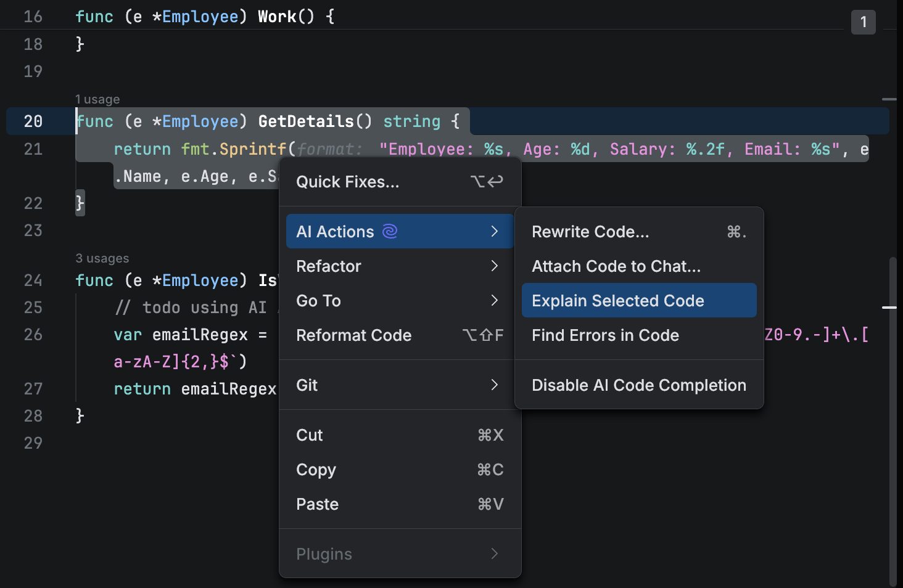Open the "Rewrite Code..." AI action
This screenshot has width=903, height=588.
point(590,231)
